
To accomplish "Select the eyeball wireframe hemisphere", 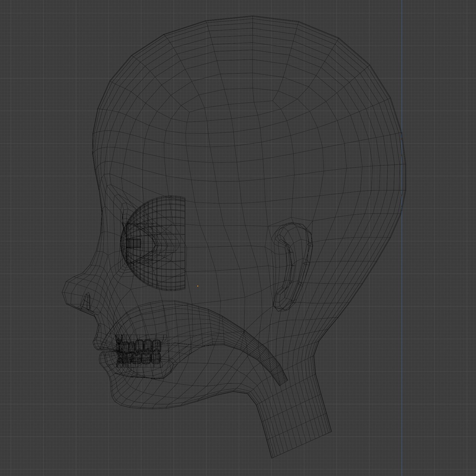I will 153,243.
